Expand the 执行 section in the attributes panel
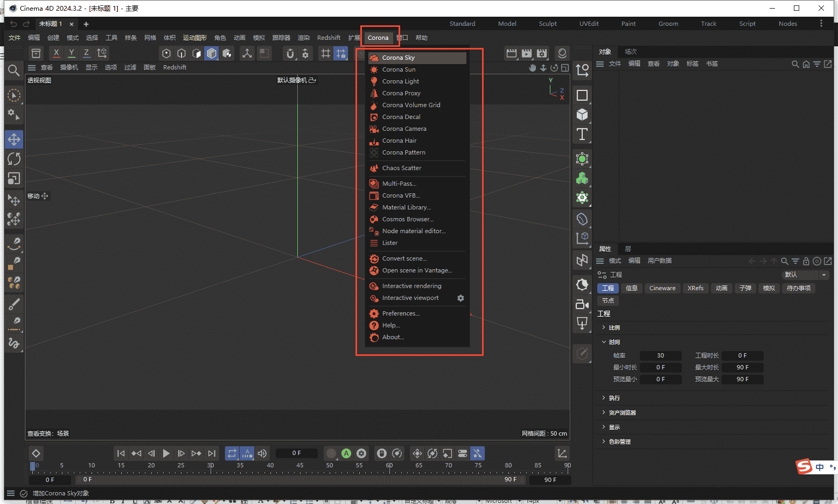 (614, 397)
